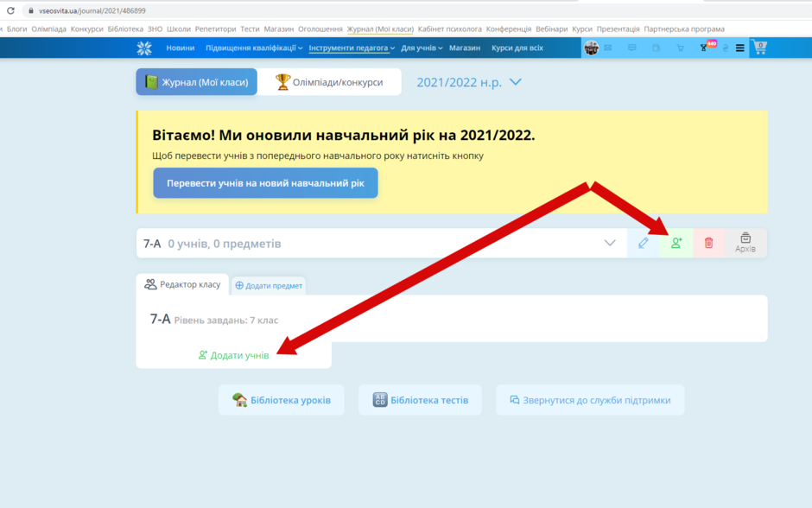812x508 pixels.
Task: Click the small faded cart icon in header
Action: [680, 48]
